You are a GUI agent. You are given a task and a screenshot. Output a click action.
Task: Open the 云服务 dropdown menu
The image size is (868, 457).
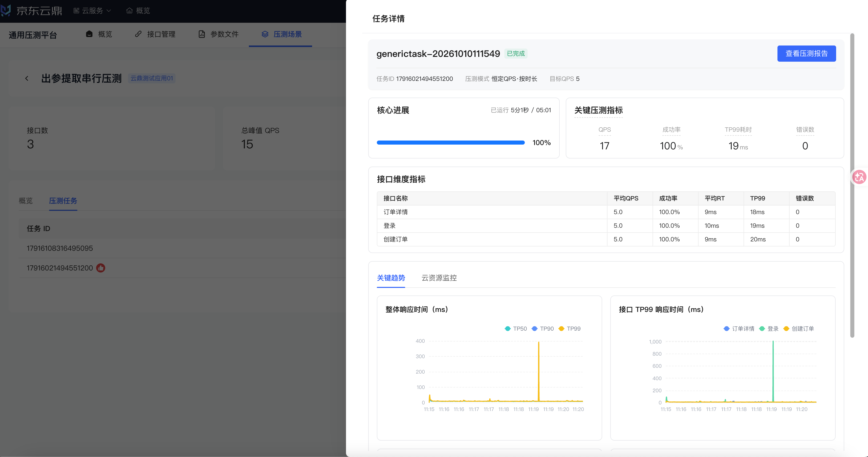click(x=92, y=11)
